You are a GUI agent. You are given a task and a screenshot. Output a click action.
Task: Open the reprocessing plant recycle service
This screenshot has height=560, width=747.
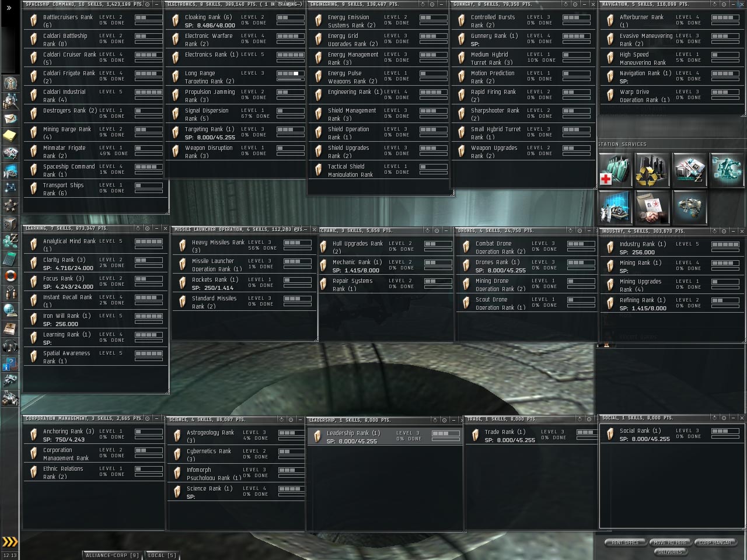(x=652, y=170)
